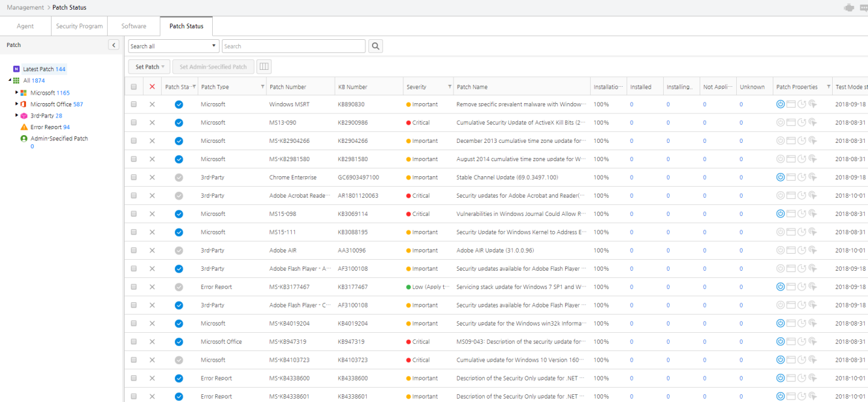
Task: Open the Management breadcrumb link
Action: pos(25,8)
